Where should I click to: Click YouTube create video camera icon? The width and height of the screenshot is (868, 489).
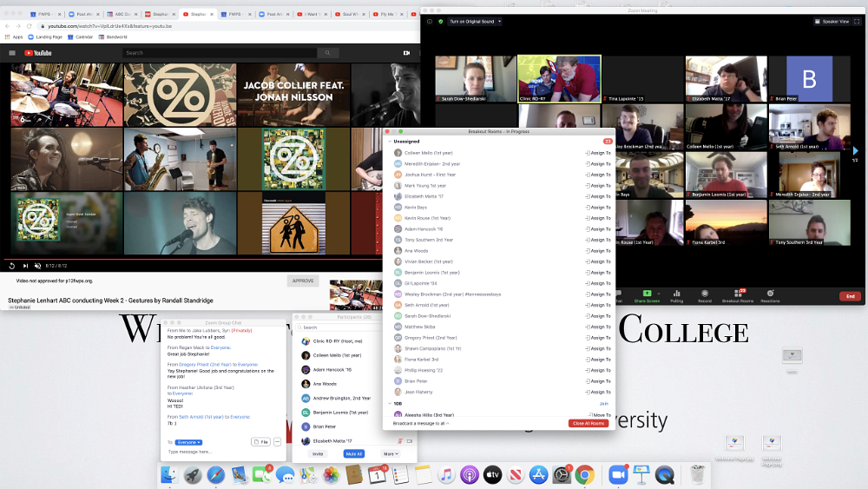pos(406,53)
